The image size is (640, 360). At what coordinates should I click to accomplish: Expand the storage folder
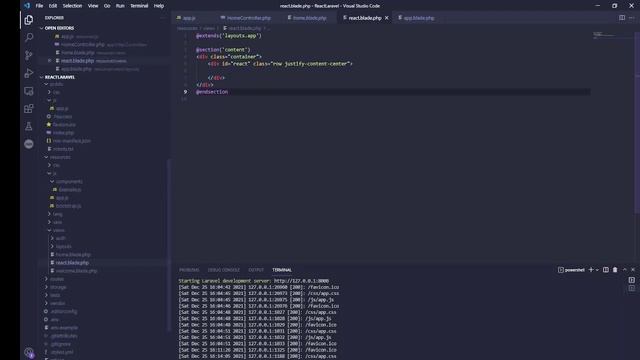(x=58, y=287)
